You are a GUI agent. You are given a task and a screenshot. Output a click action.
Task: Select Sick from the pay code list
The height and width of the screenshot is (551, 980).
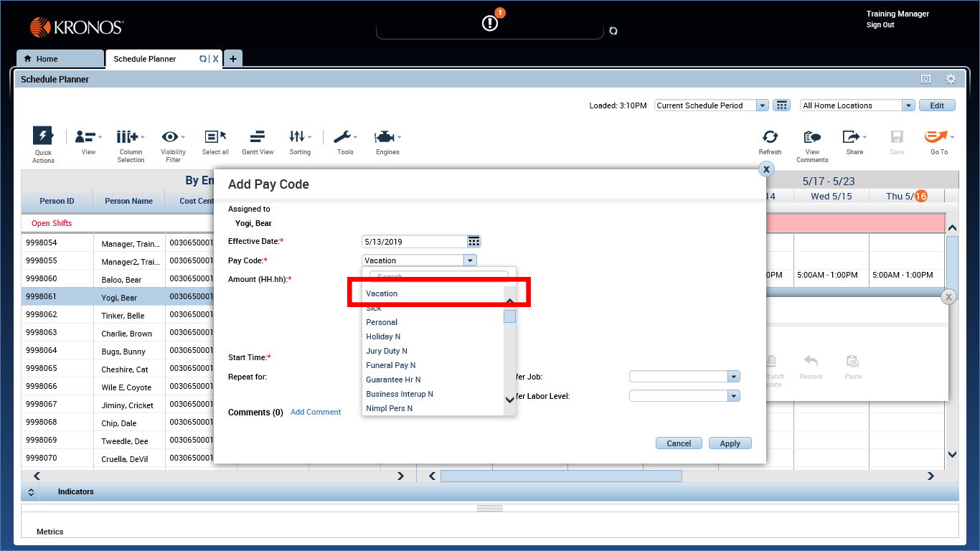click(x=372, y=307)
